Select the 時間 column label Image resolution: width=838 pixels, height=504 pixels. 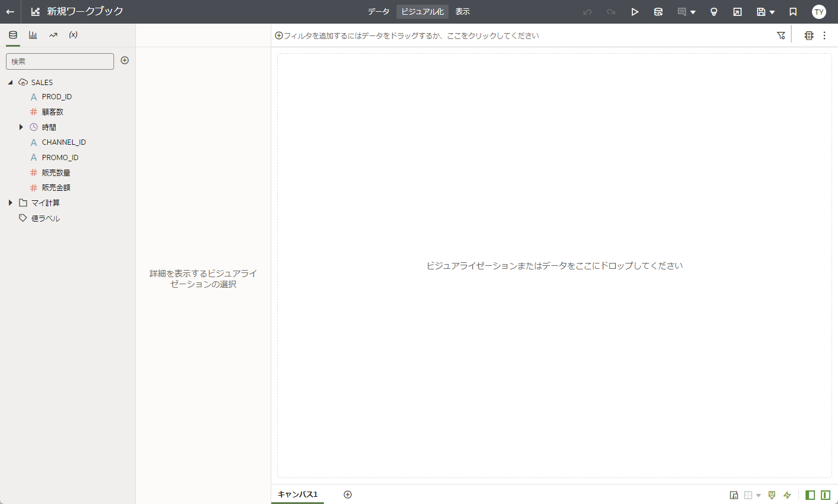(x=49, y=127)
